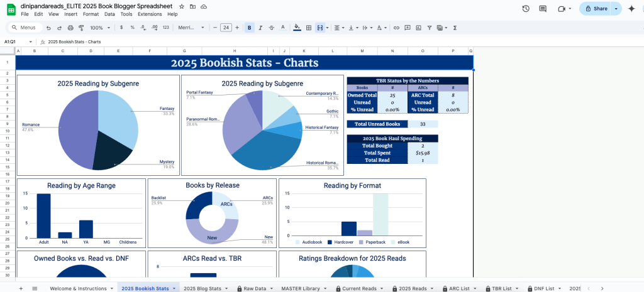
Task: Open the font family dropdown
Action: click(x=191, y=28)
